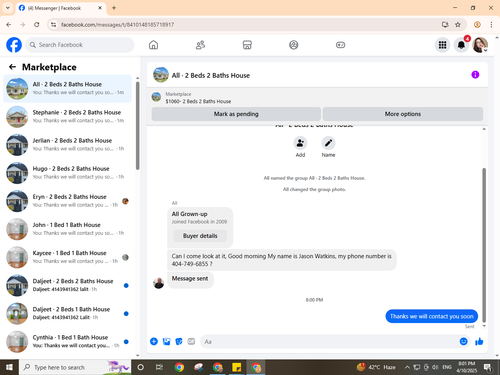Bookmark this page with the star icon
Screen dimensions: 500x375
[x=458, y=24]
